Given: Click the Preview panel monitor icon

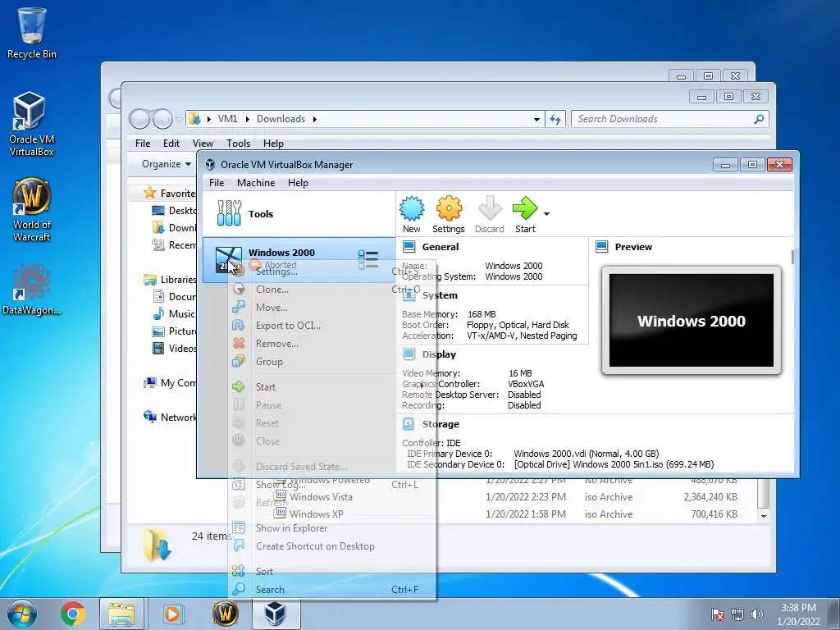Looking at the screenshot, I should pos(601,246).
